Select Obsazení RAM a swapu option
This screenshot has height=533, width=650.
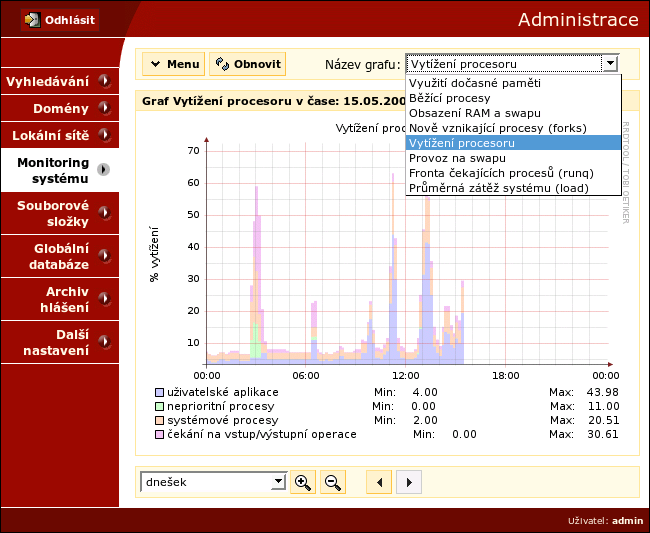(x=513, y=113)
